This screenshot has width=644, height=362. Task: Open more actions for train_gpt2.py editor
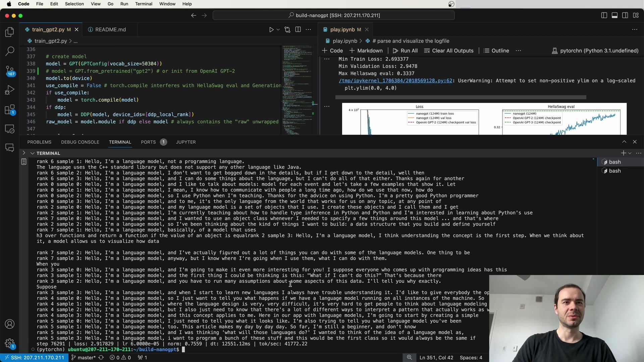[308, 29]
